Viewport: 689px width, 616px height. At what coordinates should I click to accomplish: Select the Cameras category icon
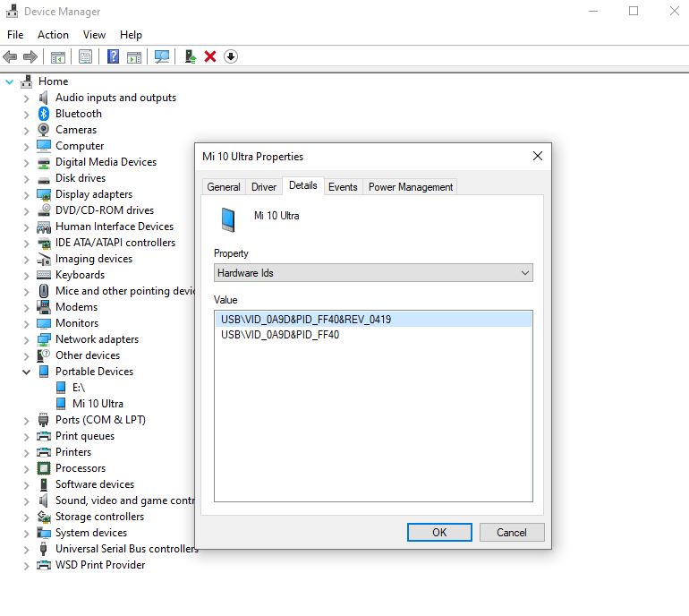(44, 130)
